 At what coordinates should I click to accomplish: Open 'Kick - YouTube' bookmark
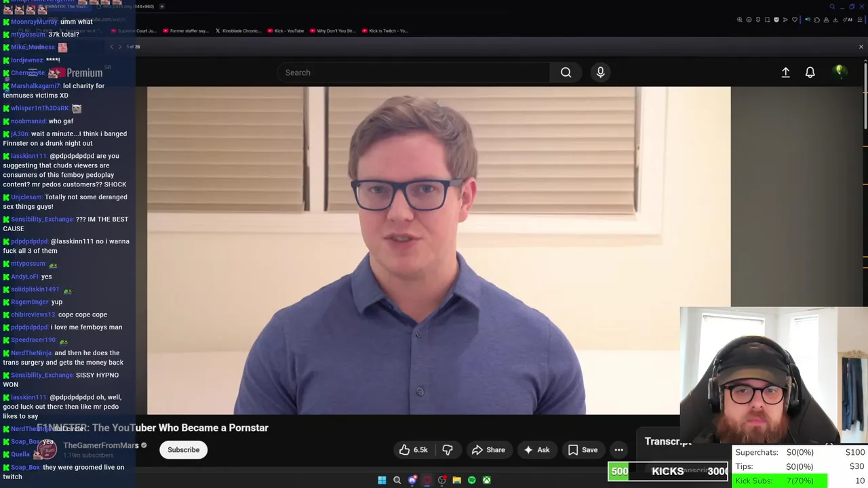tap(285, 30)
